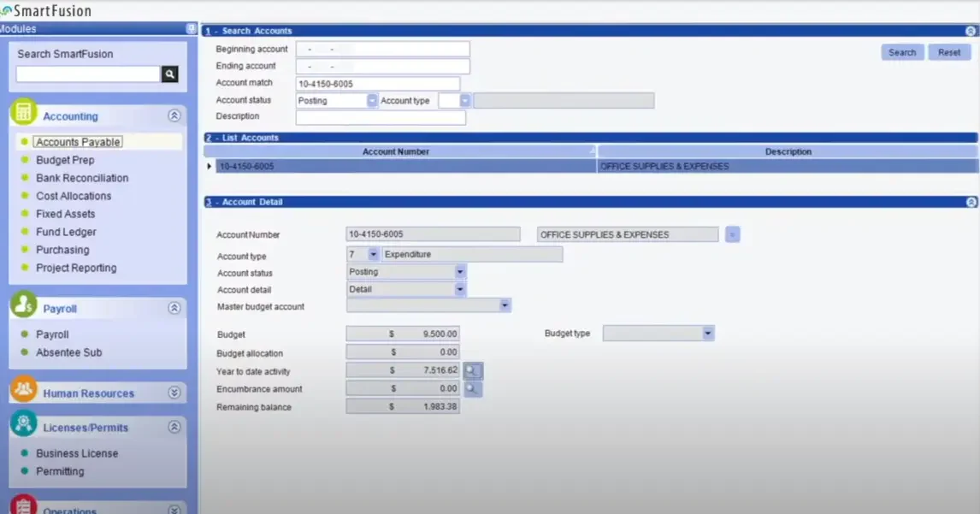The image size is (980, 514).
Task: Open the Account detail dropdown
Action: [x=460, y=290]
